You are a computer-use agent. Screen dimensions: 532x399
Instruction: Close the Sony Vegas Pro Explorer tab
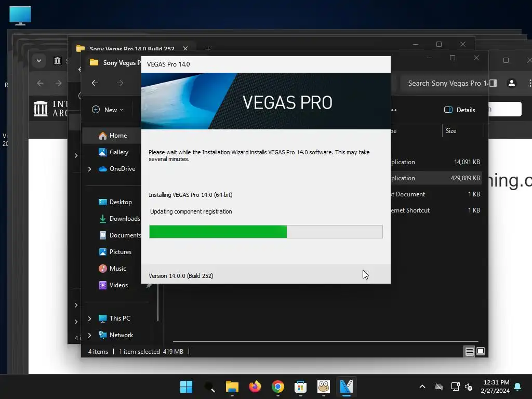[185, 49]
